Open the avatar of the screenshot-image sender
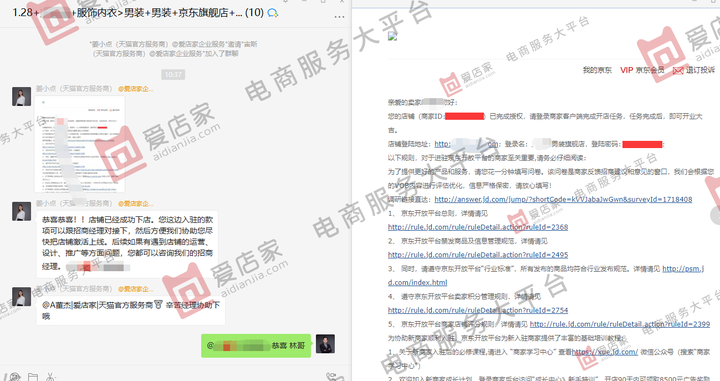Viewport: 720px width, 381px height. 21,96
